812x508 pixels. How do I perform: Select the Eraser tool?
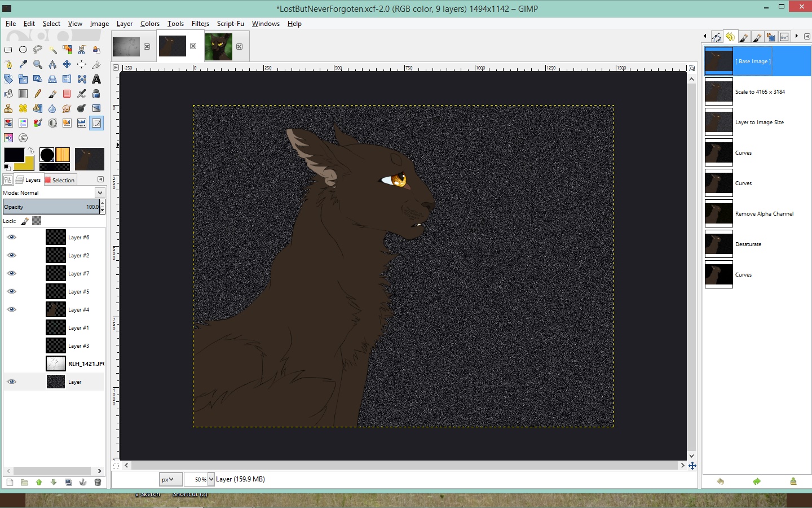tap(67, 94)
